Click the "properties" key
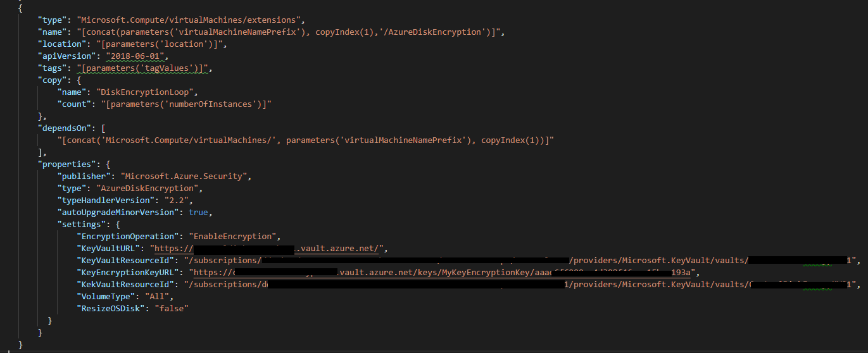 click(67, 164)
